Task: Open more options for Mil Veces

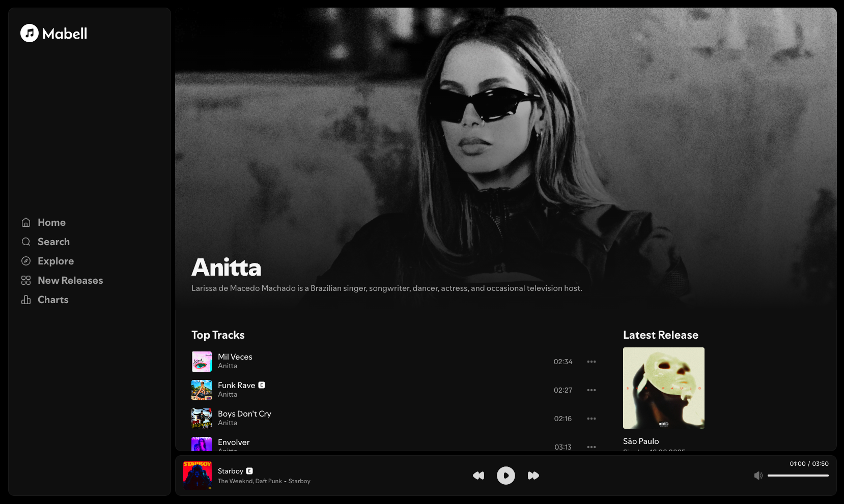Action: pos(591,362)
